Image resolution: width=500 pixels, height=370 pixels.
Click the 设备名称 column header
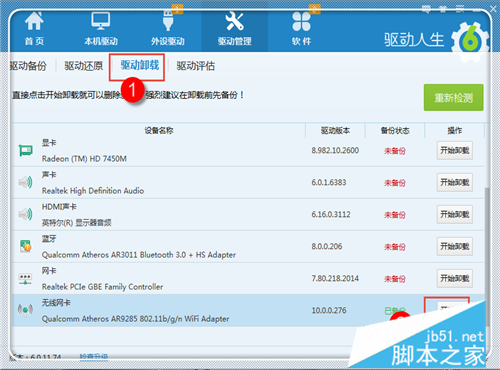point(159,130)
